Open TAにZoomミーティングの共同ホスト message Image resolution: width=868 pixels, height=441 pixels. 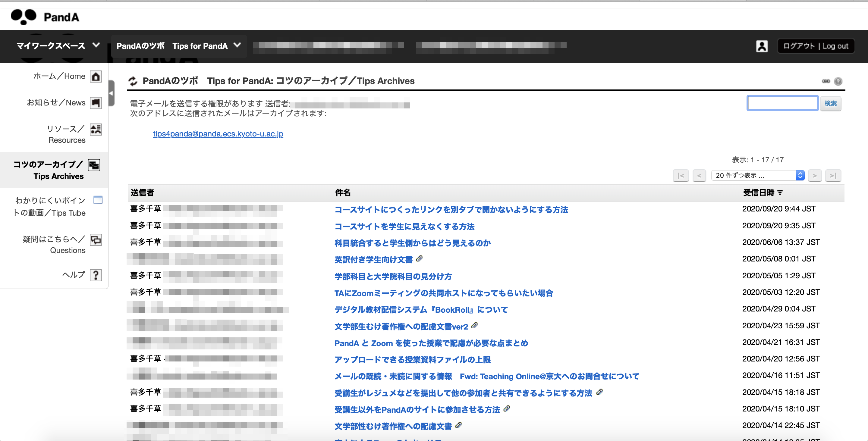pos(444,293)
